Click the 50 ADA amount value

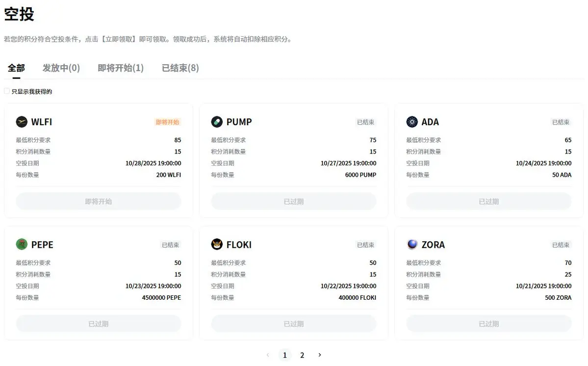point(562,175)
